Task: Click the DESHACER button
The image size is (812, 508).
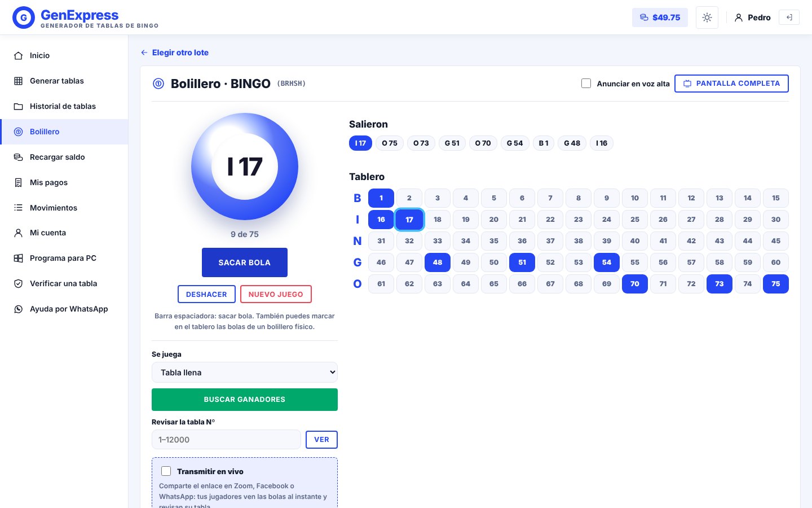Action: [206, 294]
